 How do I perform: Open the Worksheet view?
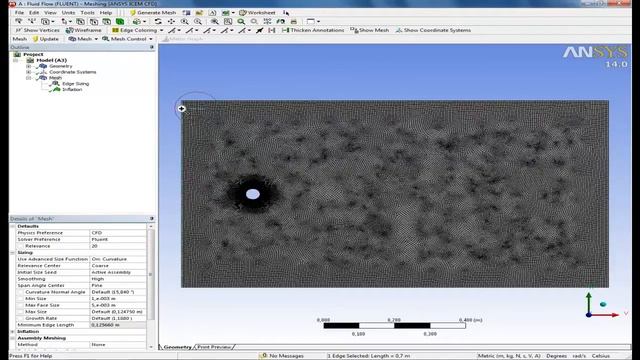point(257,13)
